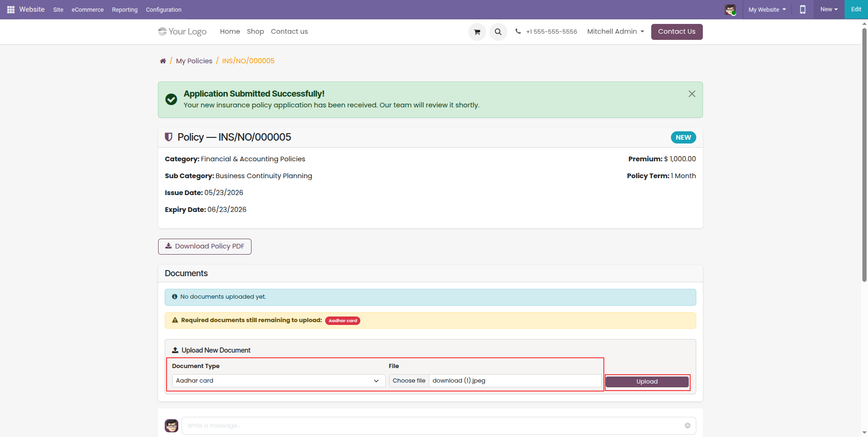
Task: Click the No documents uploaded yet notice
Action: 430,297
